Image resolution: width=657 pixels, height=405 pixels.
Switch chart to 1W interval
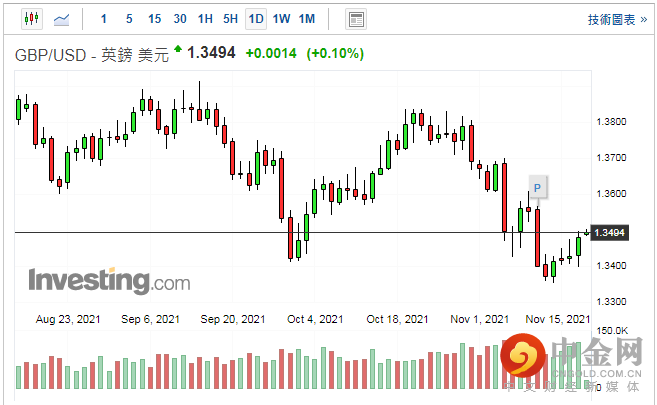pos(281,19)
